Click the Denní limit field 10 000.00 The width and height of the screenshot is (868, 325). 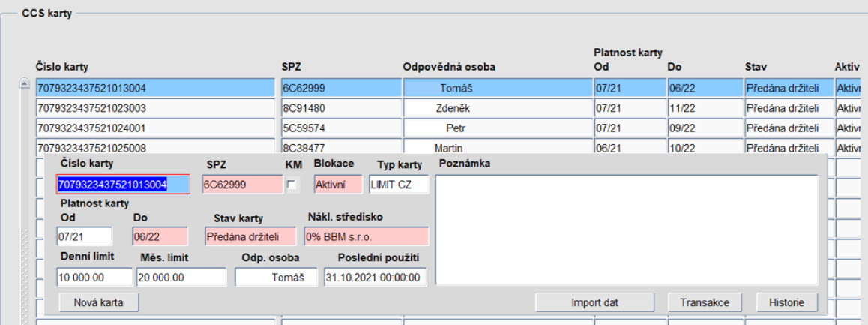pyautogui.click(x=94, y=277)
